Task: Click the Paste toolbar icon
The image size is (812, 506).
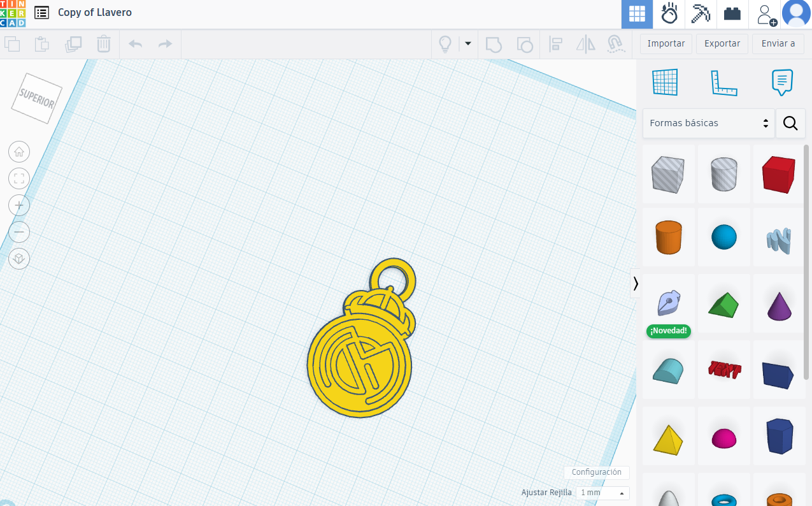Action: [41, 44]
